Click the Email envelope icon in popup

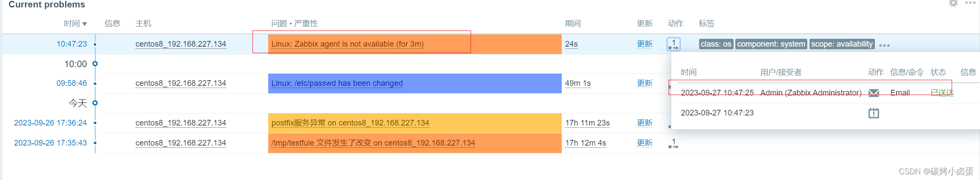[x=874, y=93]
